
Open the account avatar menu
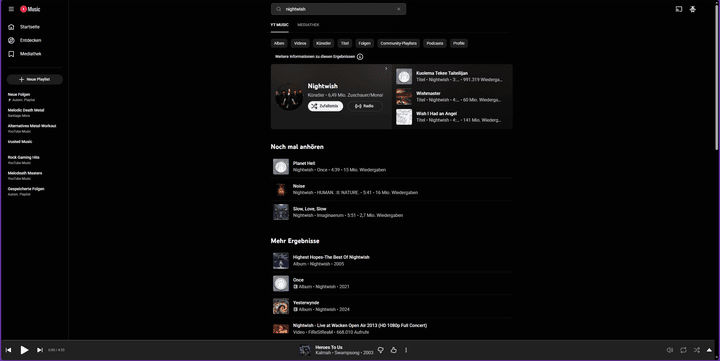(692, 9)
